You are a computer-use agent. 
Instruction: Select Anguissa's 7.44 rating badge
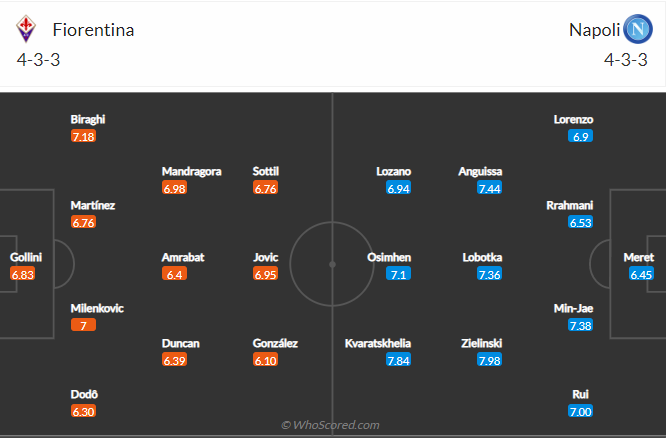coord(490,188)
